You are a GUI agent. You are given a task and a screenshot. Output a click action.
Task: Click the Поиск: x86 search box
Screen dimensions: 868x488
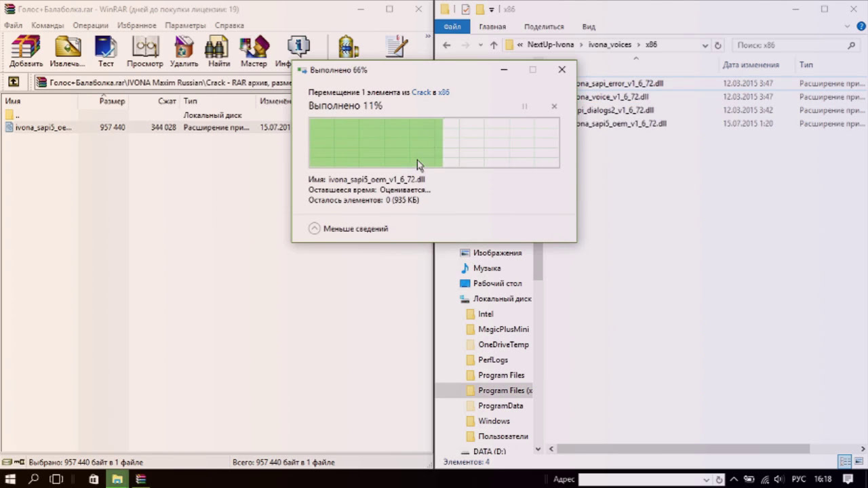tap(796, 45)
